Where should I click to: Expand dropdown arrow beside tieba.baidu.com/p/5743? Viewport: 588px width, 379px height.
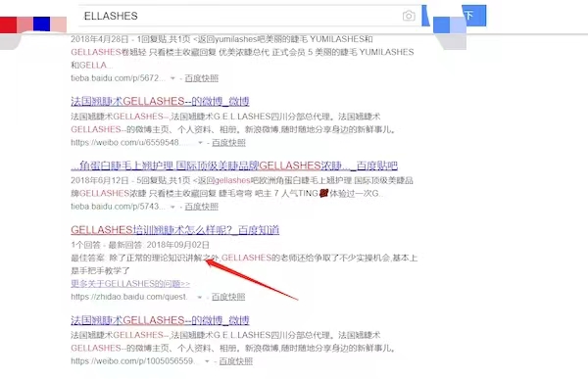(172, 207)
